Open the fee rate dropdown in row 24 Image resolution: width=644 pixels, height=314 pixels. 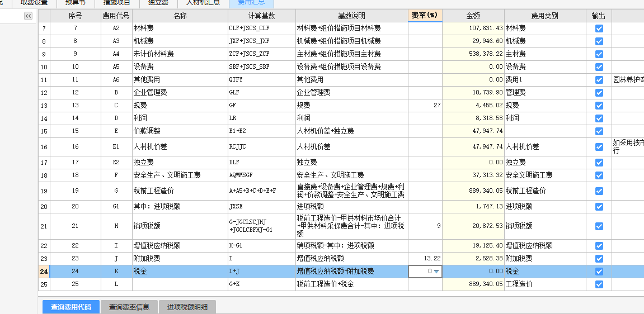436,272
